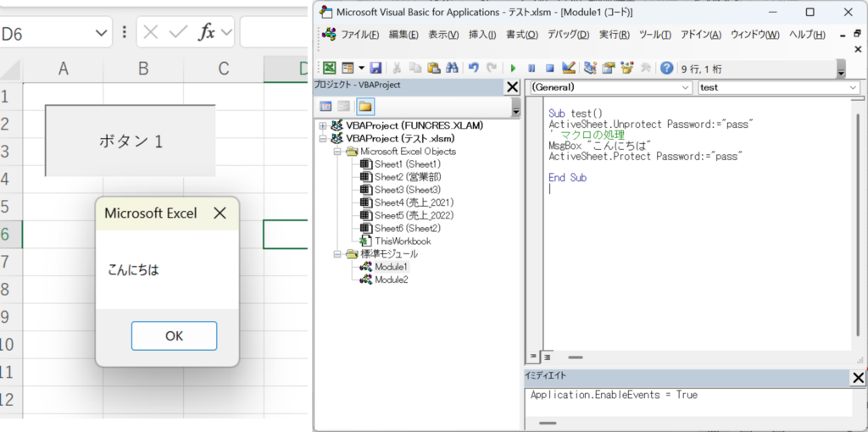Close the Project - VBAProject pane
The width and height of the screenshot is (868, 432).
[x=513, y=87]
